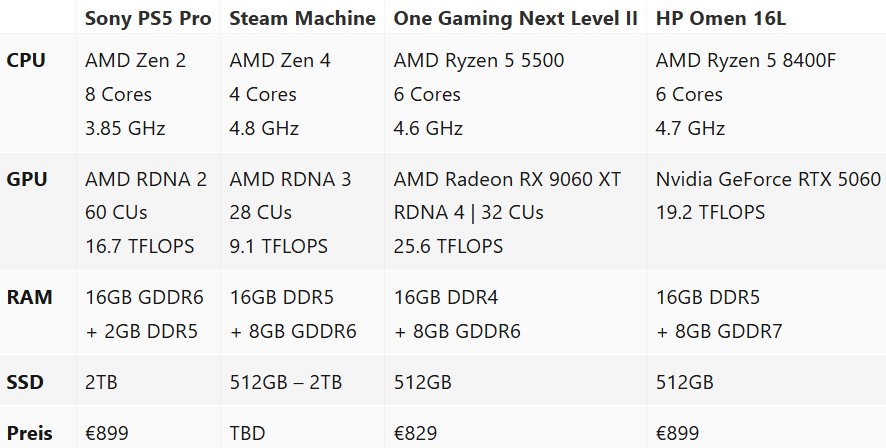Select the GPU row label
The image size is (886, 448).
tap(26, 179)
